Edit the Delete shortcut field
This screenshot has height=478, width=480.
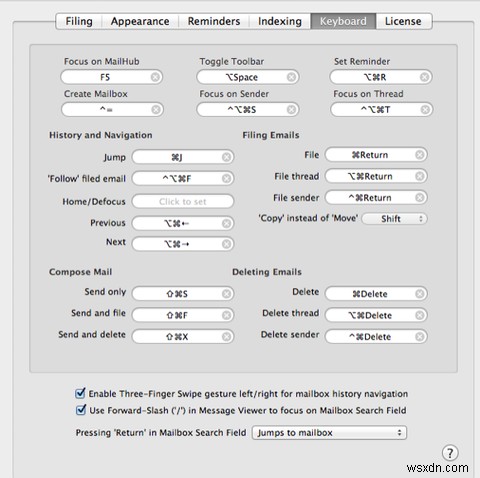[376, 294]
